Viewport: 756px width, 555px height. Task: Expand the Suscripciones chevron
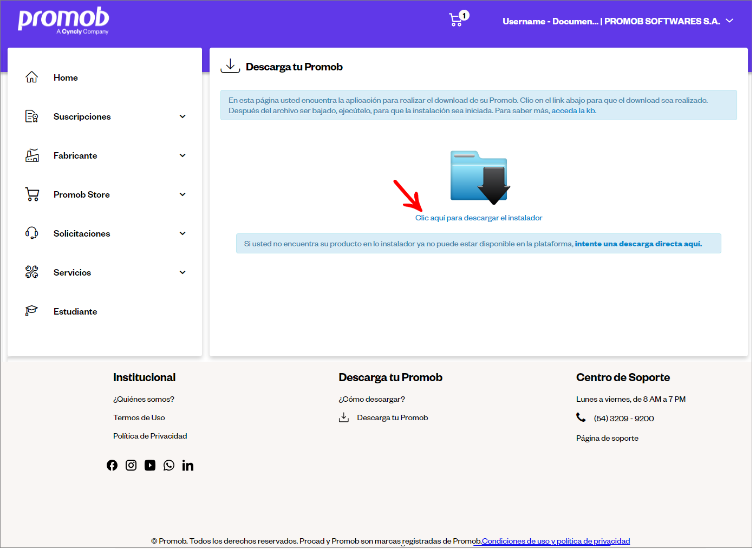pos(183,116)
